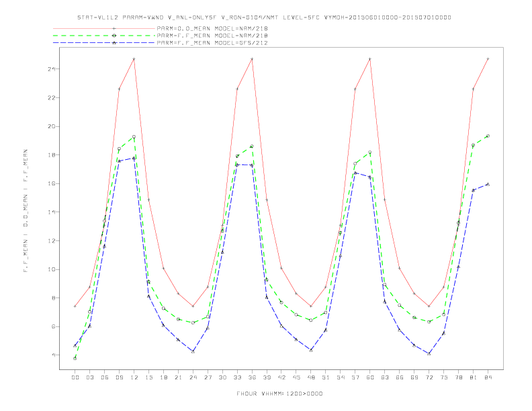Click x-axis tick label 09
This screenshot has width=532, height=411.
119,377
